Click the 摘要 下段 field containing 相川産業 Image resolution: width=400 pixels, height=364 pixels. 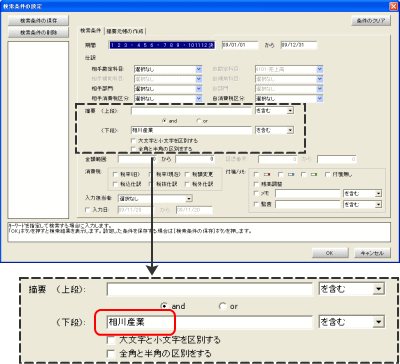191,130
